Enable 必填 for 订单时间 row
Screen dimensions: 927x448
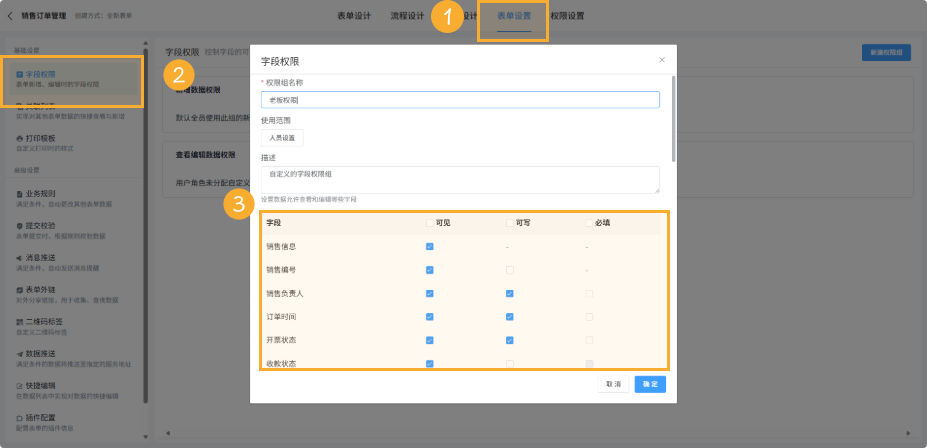(x=589, y=317)
